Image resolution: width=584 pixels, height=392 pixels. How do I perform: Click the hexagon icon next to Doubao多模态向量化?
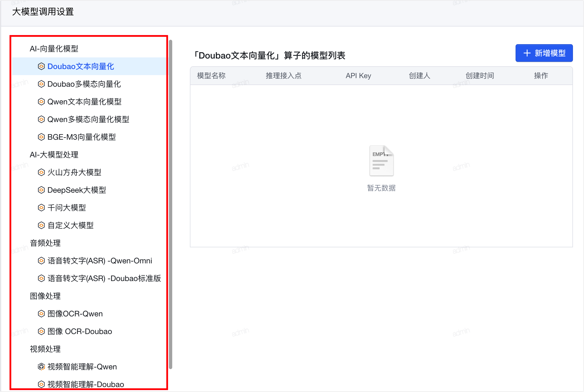pyautogui.click(x=41, y=84)
